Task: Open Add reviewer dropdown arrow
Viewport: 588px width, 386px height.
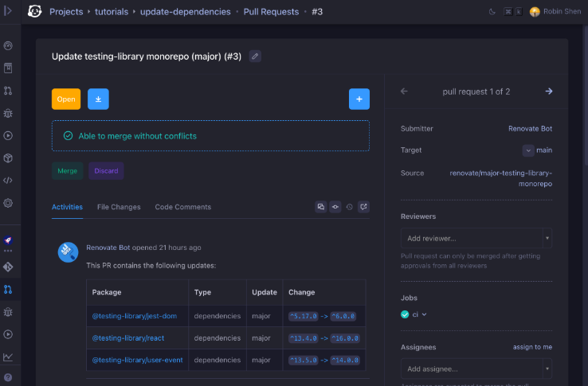Action: [547, 238]
